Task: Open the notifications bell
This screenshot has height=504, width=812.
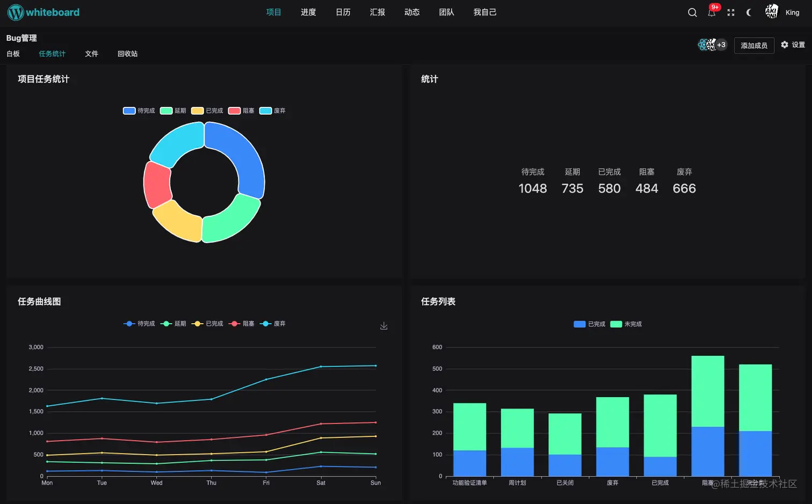Action: pos(712,12)
